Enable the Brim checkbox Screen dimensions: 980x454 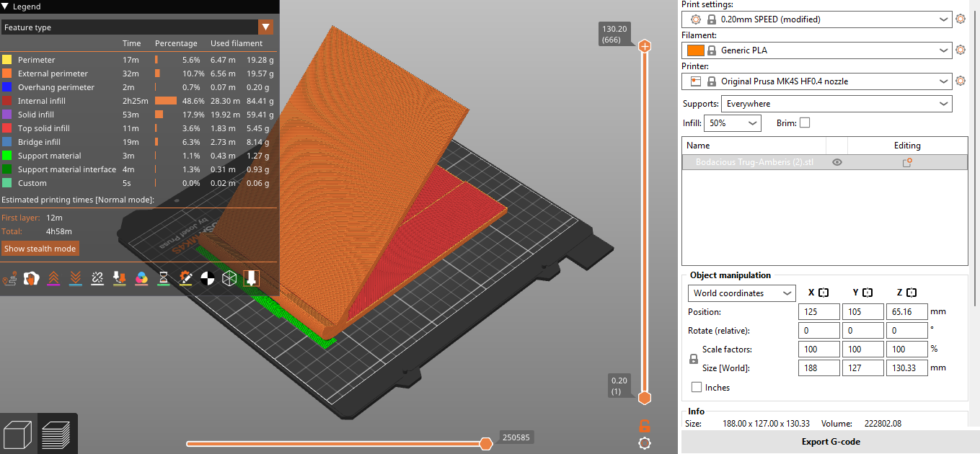click(x=805, y=123)
